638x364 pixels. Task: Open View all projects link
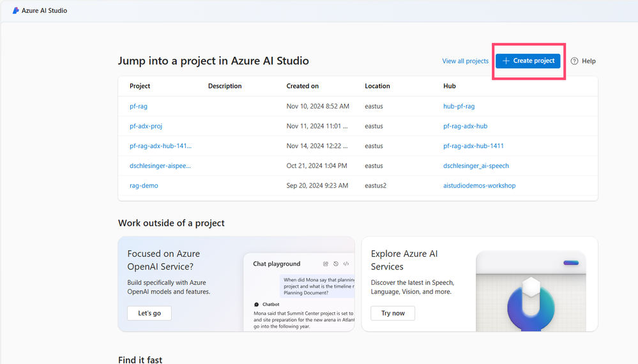click(x=465, y=61)
